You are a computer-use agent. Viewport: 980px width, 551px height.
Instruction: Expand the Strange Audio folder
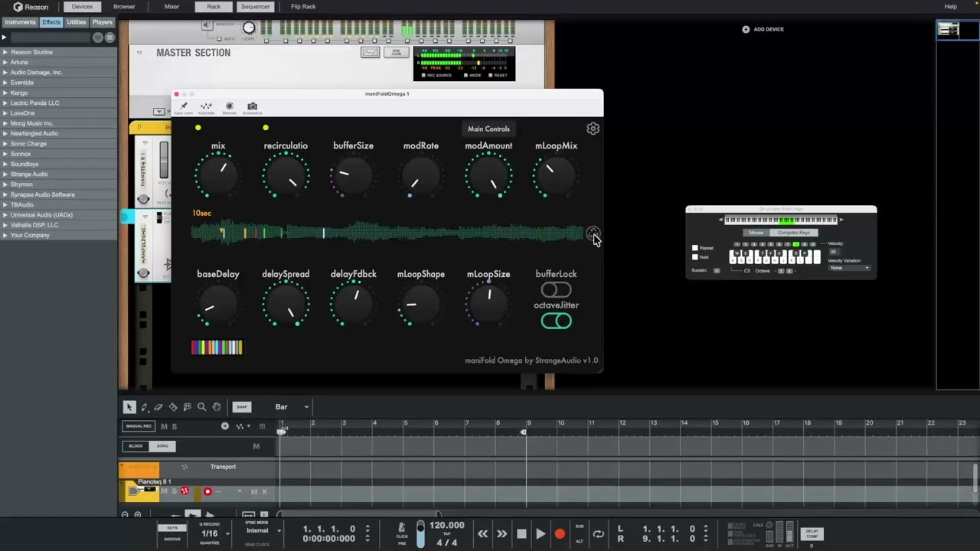5,174
